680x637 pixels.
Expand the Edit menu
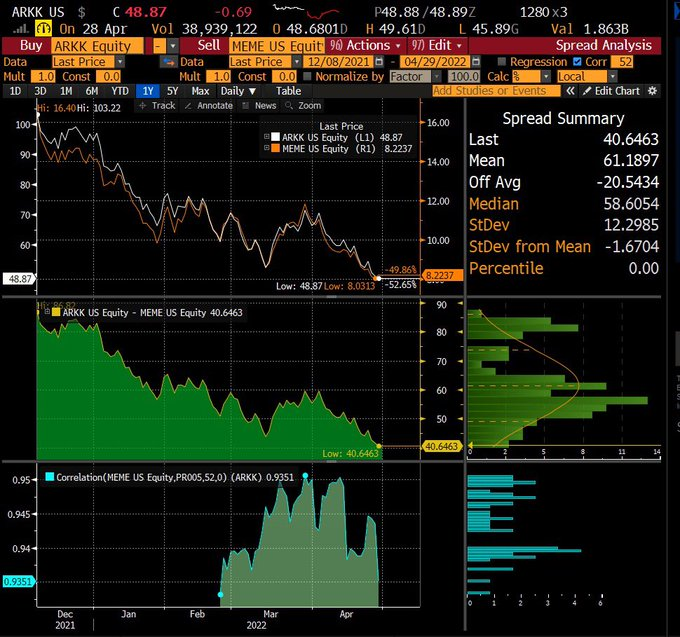point(437,46)
